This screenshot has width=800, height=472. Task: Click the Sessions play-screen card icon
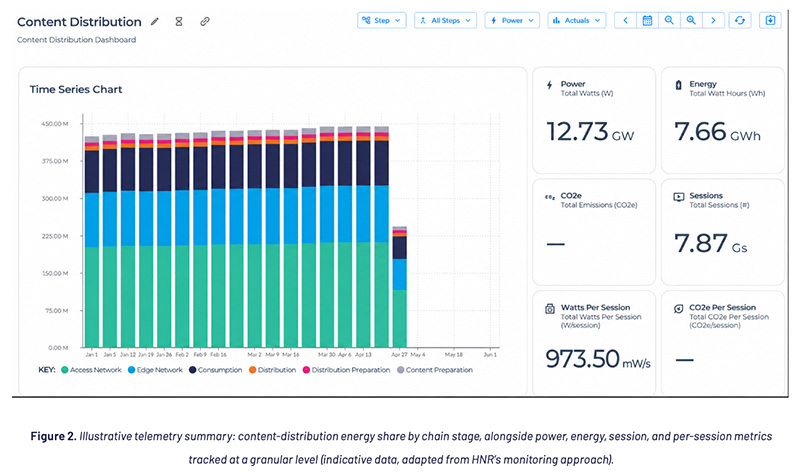coord(679,197)
